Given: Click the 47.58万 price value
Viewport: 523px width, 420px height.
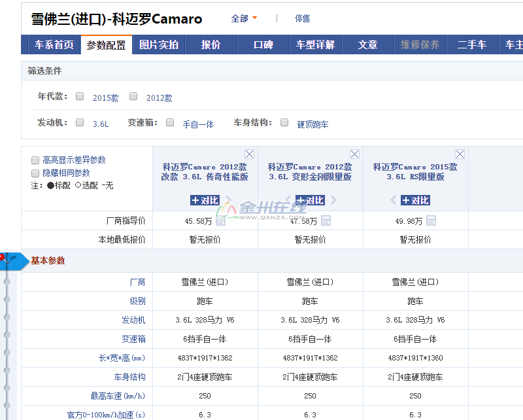Looking at the screenshot, I should click(303, 221).
